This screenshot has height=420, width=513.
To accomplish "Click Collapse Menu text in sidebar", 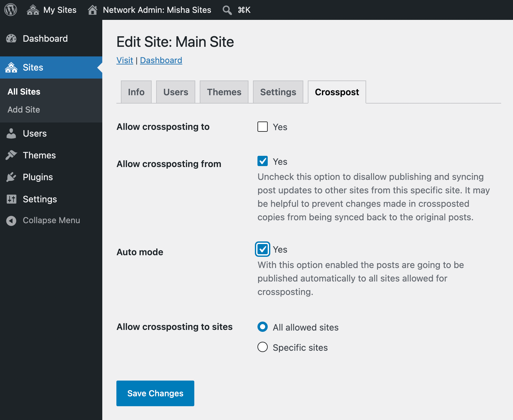I will point(51,221).
